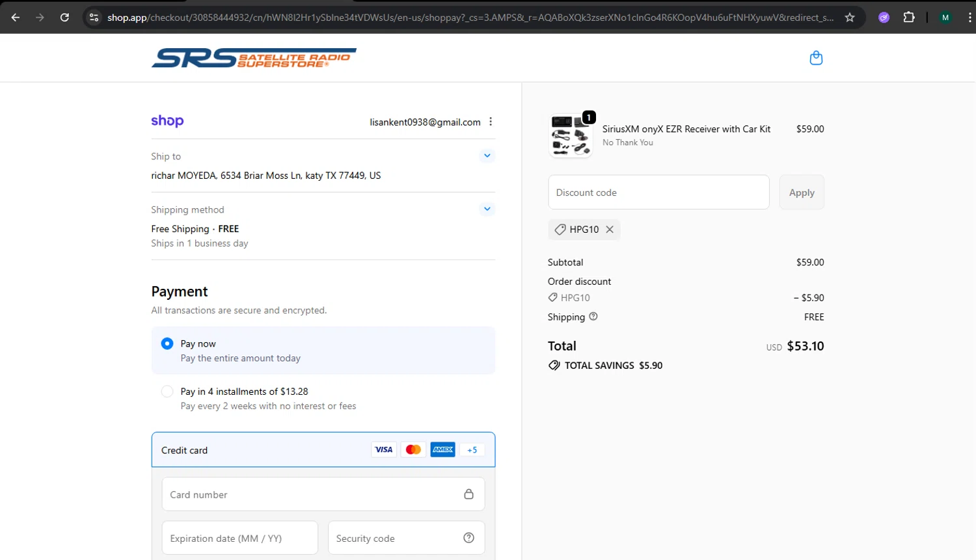The height and width of the screenshot is (560, 976).
Task: Click the Visa card icon
Action: tap(384, 449)
